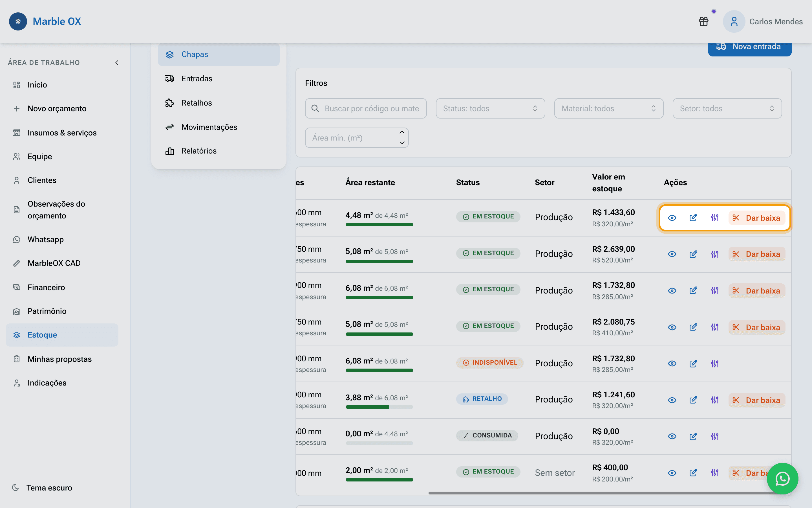Open the Entradas section
This screenshot has height=508, width=812.
pos(219,79)
